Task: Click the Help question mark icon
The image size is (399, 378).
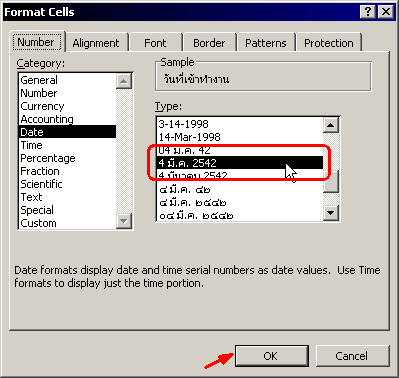Action: point(368,12)
